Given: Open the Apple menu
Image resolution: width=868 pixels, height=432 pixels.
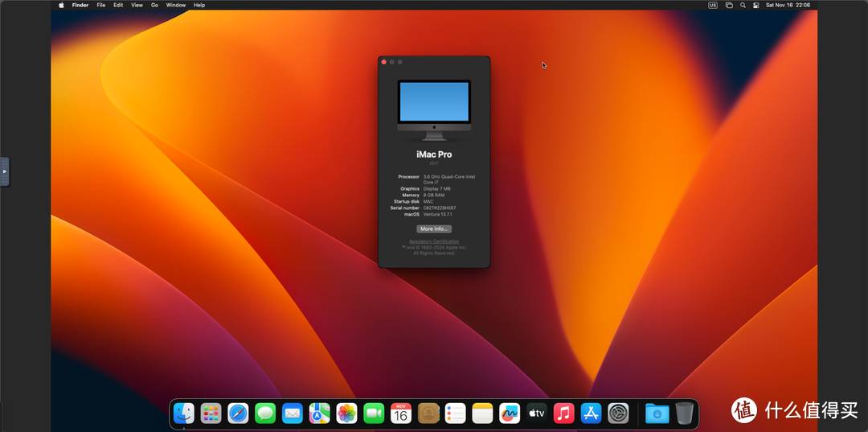Looking at the screenshot, I should click(x=61, y=5).
